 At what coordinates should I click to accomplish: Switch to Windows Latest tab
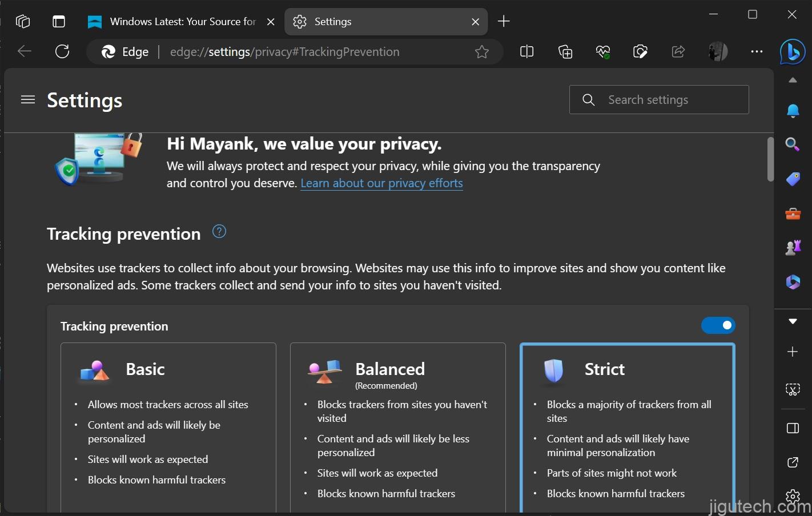172,22
